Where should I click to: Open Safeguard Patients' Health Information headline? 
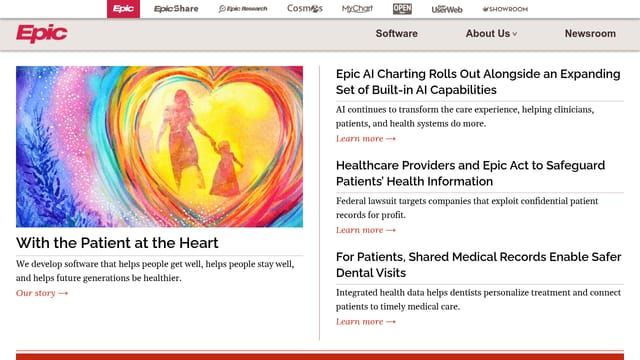[470, 173]
